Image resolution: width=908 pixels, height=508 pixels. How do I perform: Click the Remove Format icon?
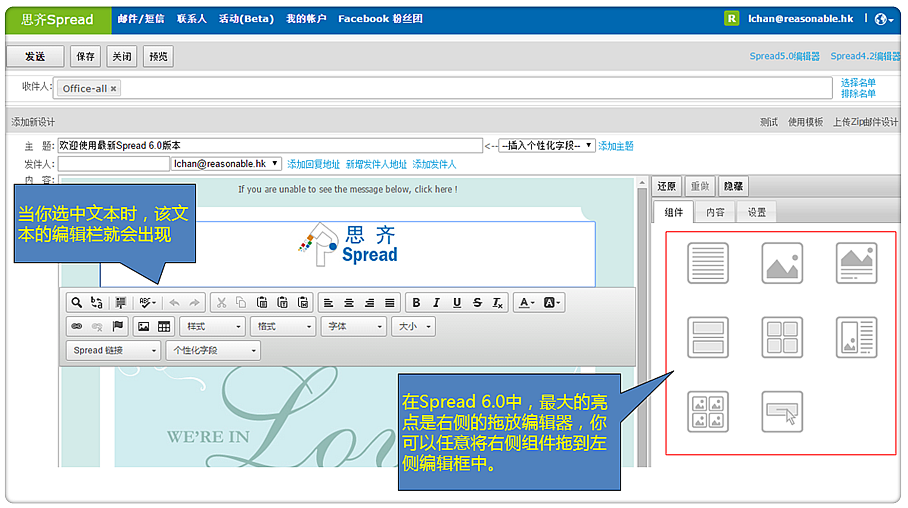tap(497, 302)
